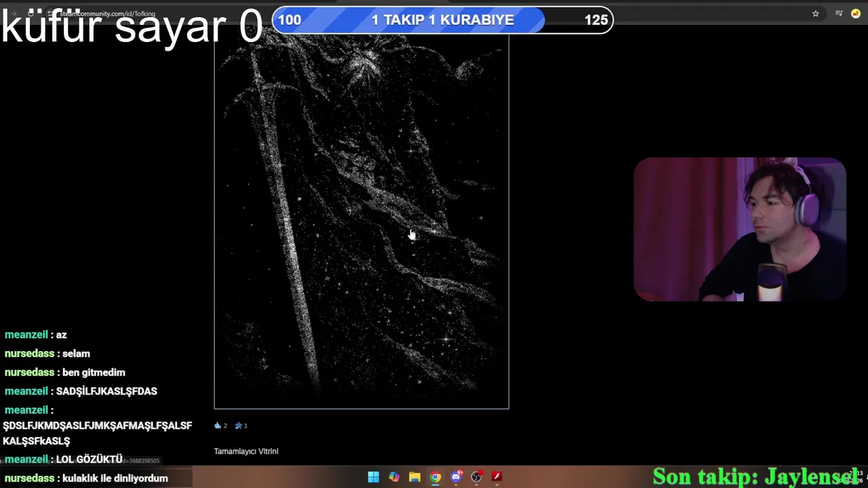Click the blue star favorites icon
Image resolution: width=868 pixels, height=488 pixels.
pos(238,426)
